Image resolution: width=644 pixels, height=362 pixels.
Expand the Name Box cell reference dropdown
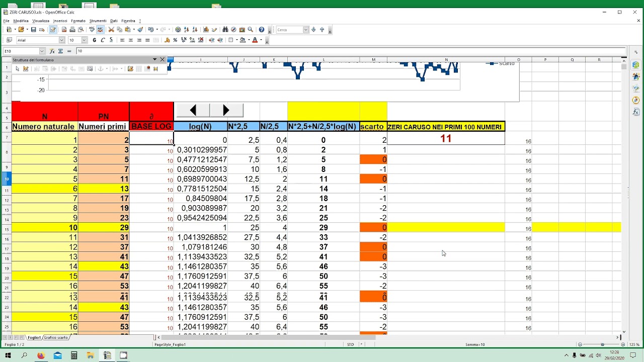tap(42, 51)
